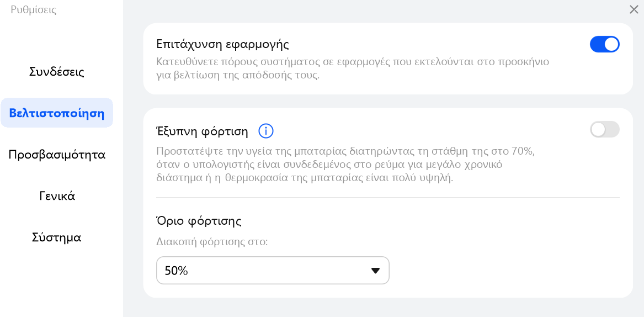Open the Όριο φόρτισης combo box

273,271
